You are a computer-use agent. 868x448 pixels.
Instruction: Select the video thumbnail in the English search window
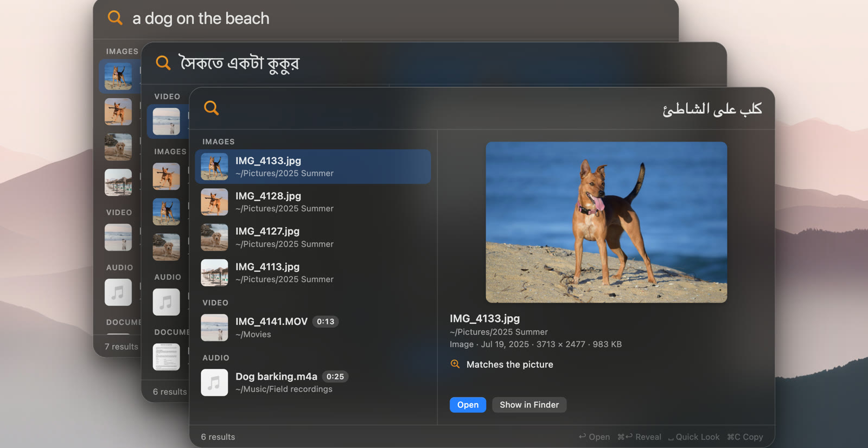coord(118,237)
